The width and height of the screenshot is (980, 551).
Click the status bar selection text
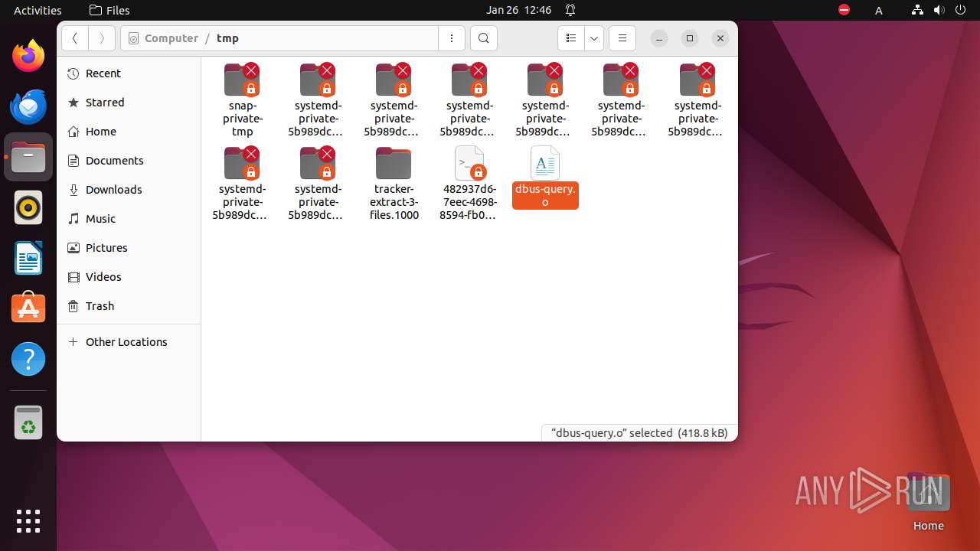[639, 433]
